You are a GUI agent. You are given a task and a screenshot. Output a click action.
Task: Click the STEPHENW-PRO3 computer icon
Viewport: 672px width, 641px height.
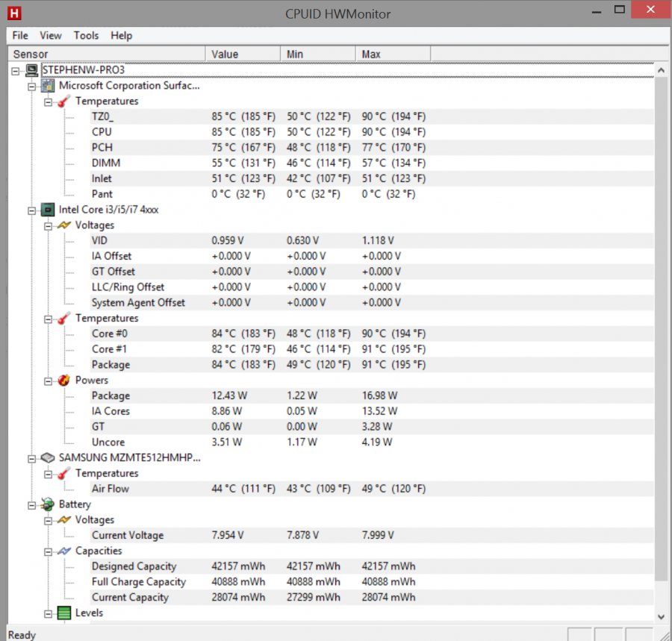click(32, 70)
